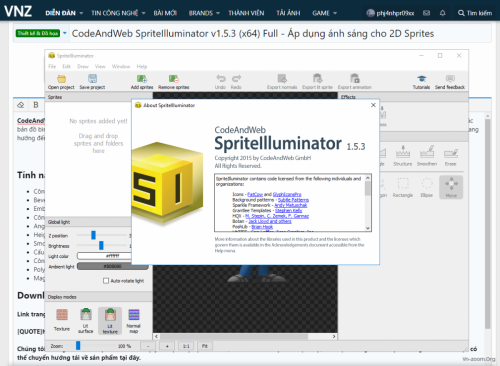Open the notifications bell icon
This screenshot has height=366, width=500.
tap(443, 13)
